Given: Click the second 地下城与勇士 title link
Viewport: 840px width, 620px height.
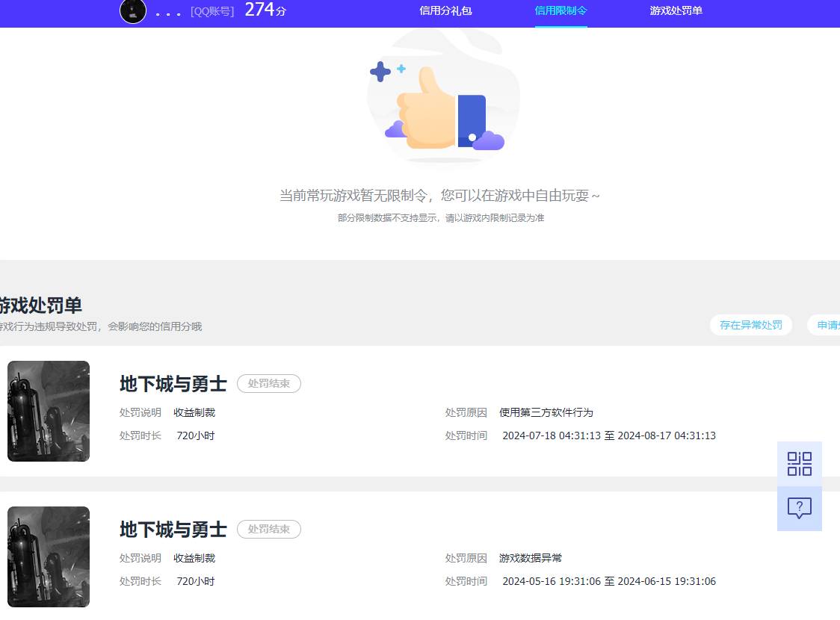Looking at the screenshot, I should 173,529.
